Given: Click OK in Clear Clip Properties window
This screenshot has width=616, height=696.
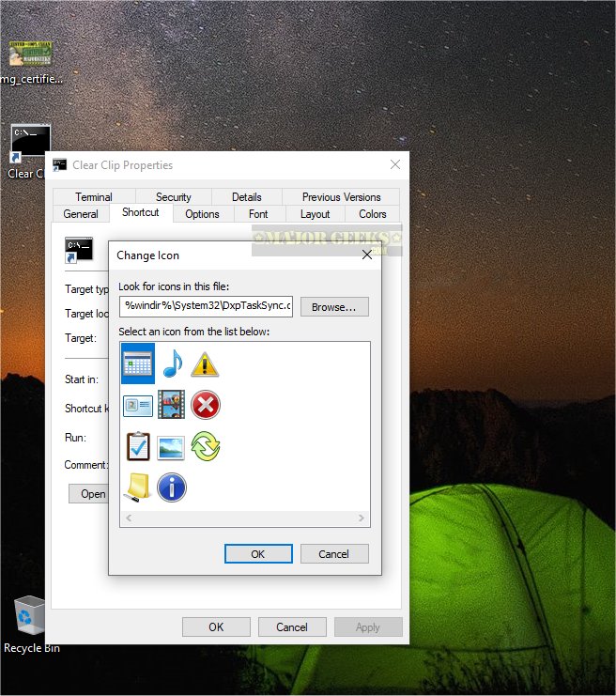Looking at the screenshot, I should (216, 626).
